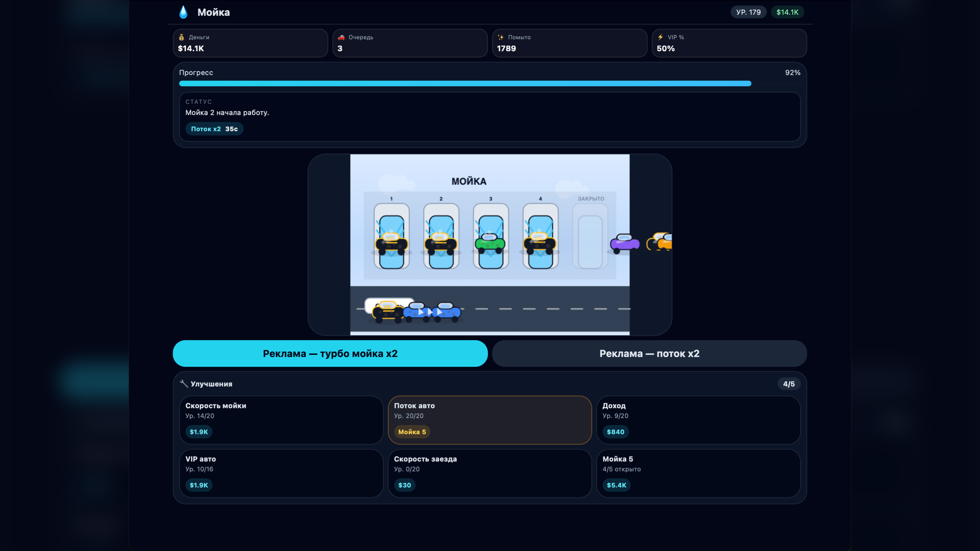Click the Помыто 1789 stat card
980x551 pixels.
pos(570,43)
